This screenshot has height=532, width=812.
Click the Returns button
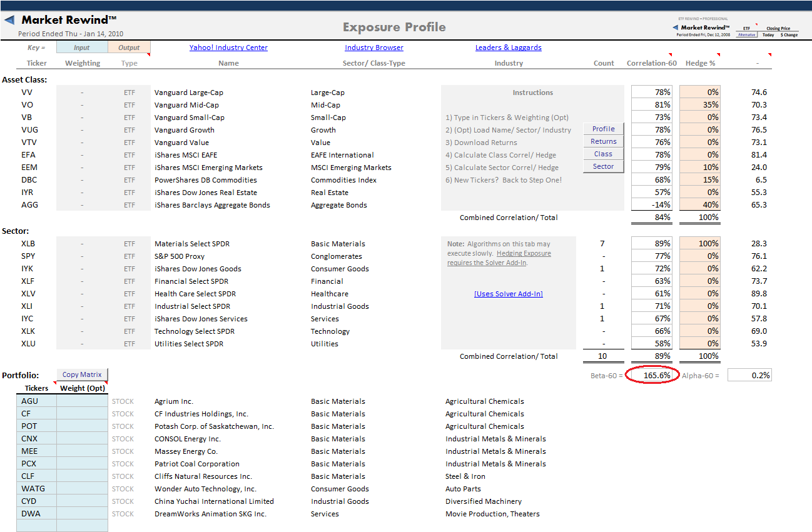pos(603,141)
